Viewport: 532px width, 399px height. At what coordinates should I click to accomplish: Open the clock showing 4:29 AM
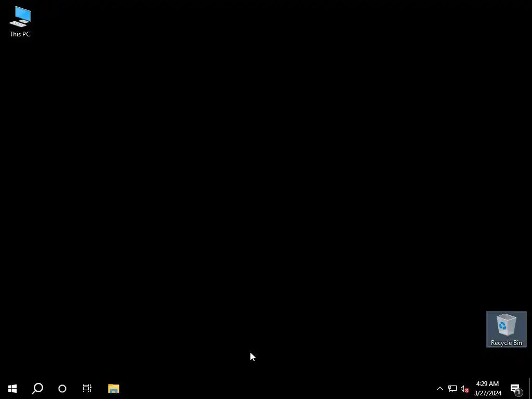[487, 389]
